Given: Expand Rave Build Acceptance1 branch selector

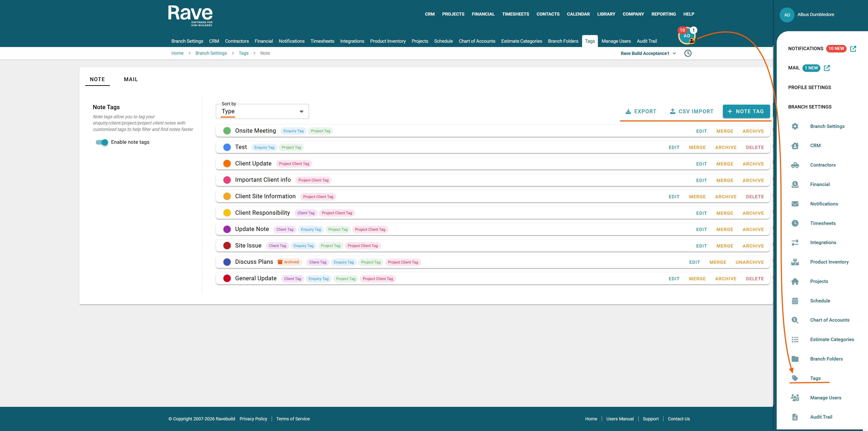Looking at the screenshot, I should tap(648, 53).
